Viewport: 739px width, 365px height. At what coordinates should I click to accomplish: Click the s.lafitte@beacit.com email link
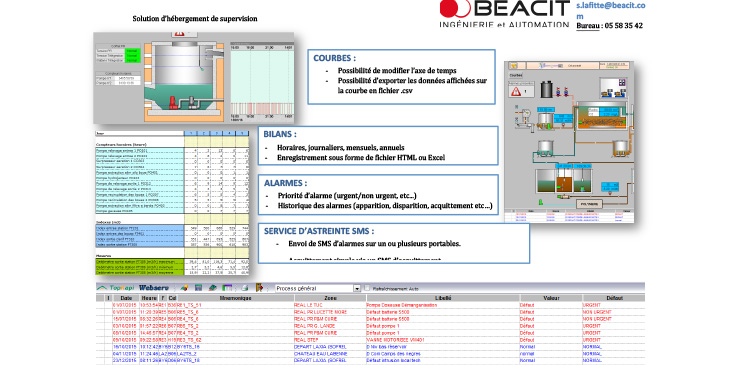(611, 10)
